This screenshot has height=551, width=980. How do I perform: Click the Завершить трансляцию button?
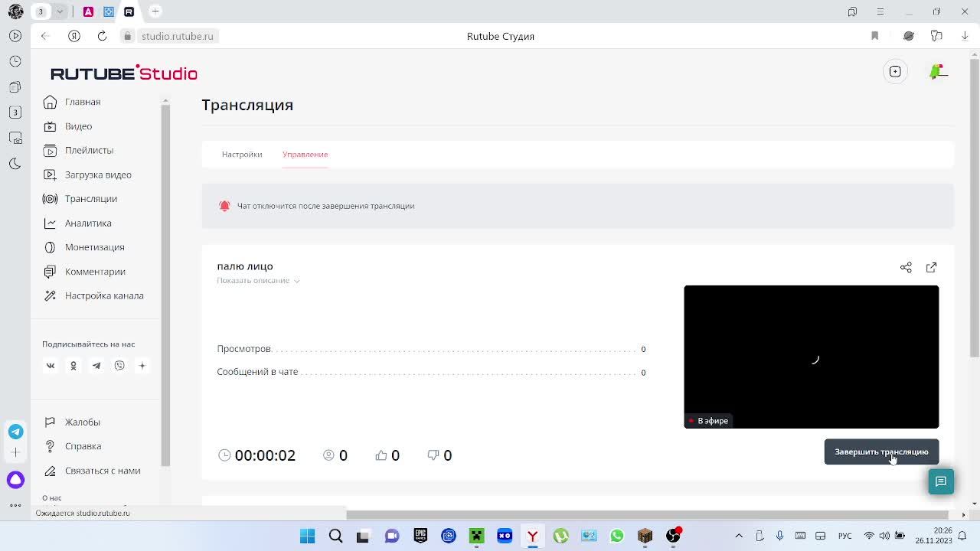881,452
